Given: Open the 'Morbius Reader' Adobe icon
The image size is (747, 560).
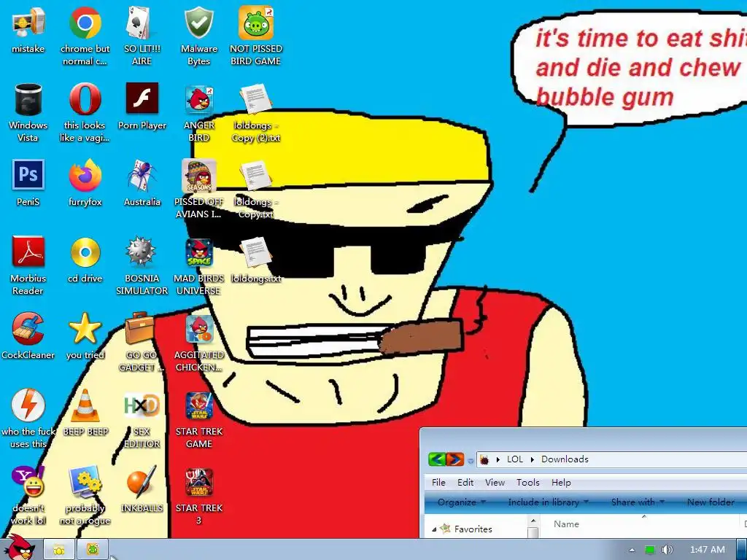Looking at the screenshot, I should [x=28, y=252].
